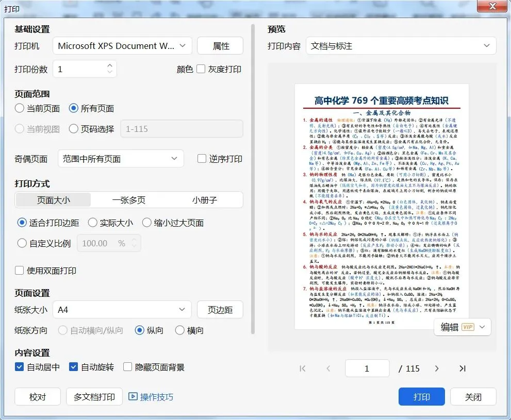Switch to 页面大小 print mode tab

point(53,200)
